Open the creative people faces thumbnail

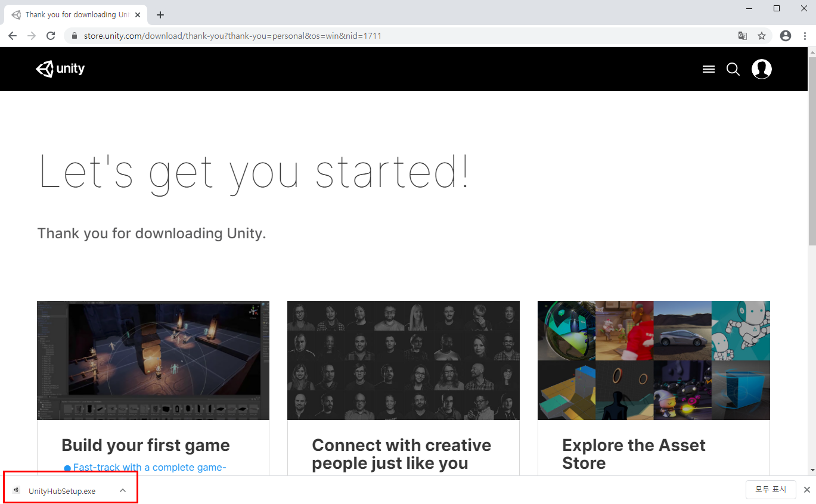point(404,360)
